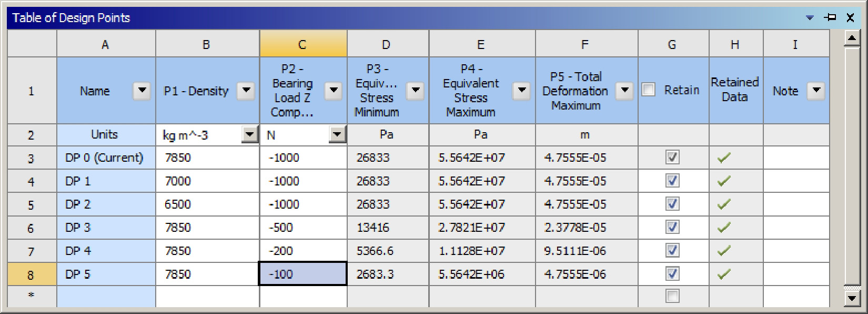This screenshot has height=314, width=868.
Task: Uncheck Retain for DP 1
Action: click(672, 181)
